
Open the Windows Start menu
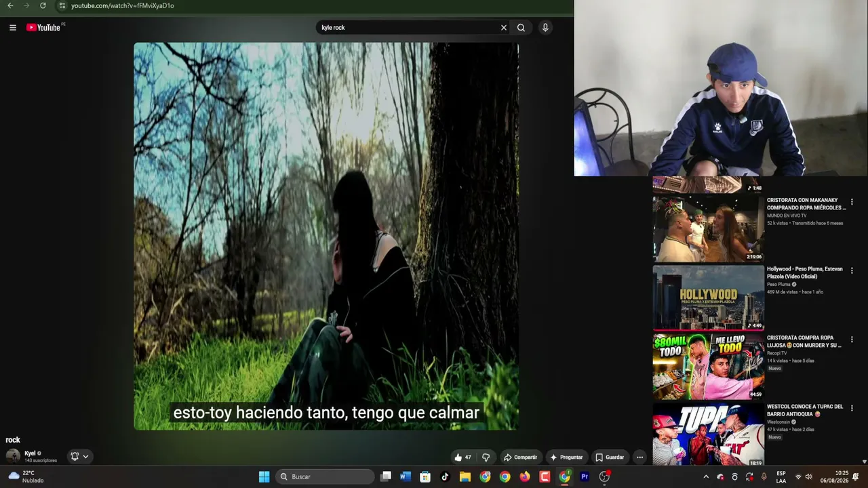click(264, 476)
